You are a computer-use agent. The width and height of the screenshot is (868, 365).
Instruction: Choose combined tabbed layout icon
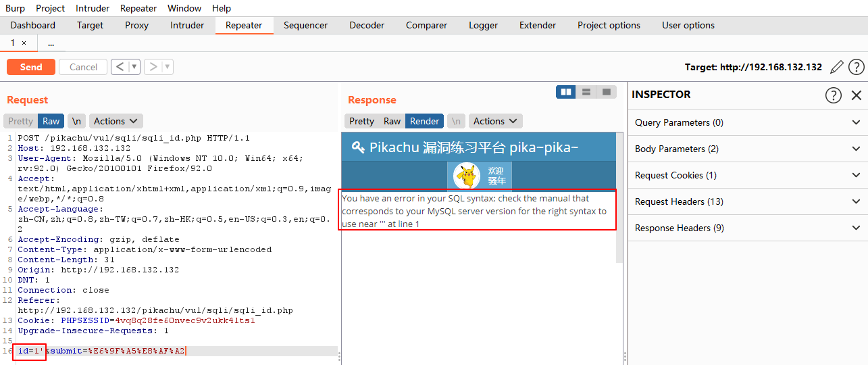(x=607, y=92)
